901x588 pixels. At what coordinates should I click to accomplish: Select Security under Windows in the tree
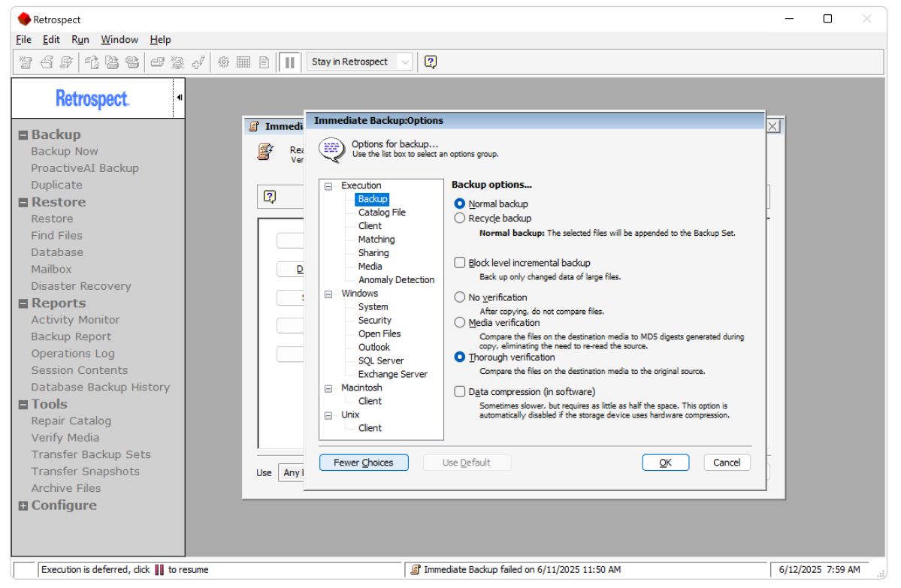coord(375,321)
